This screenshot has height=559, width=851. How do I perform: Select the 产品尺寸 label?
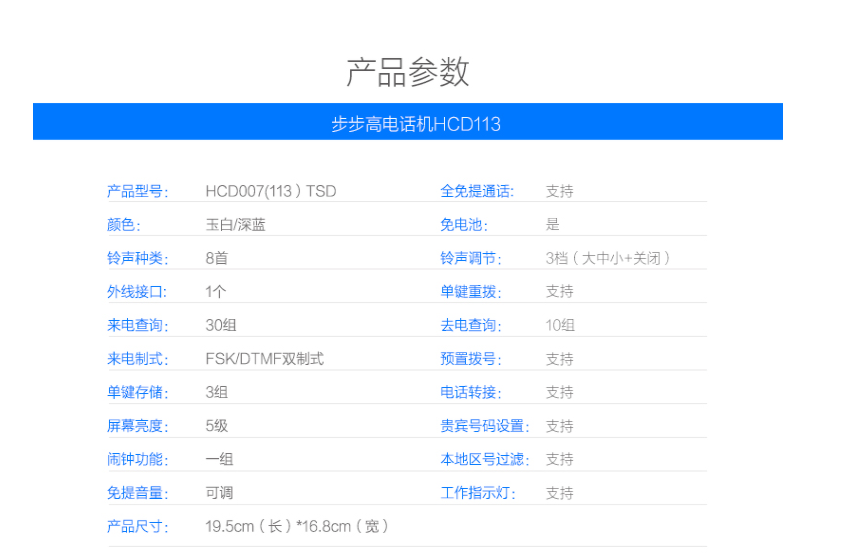(138, 526)
